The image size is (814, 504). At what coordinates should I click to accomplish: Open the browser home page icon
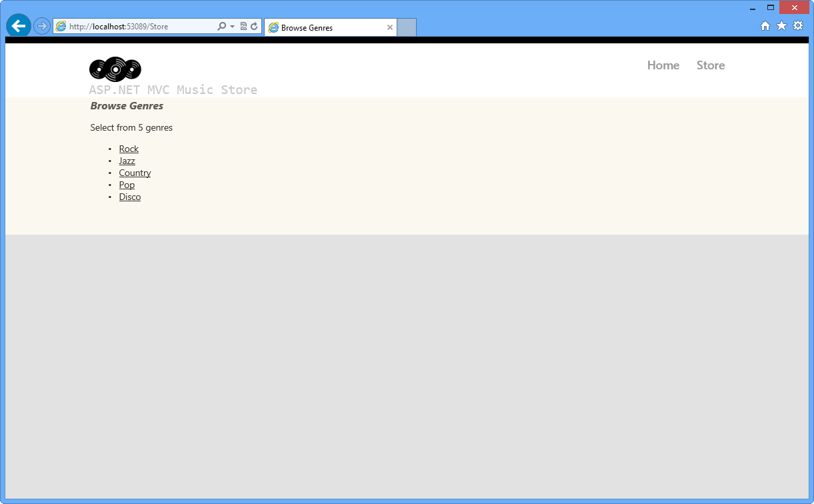(764, 25)
